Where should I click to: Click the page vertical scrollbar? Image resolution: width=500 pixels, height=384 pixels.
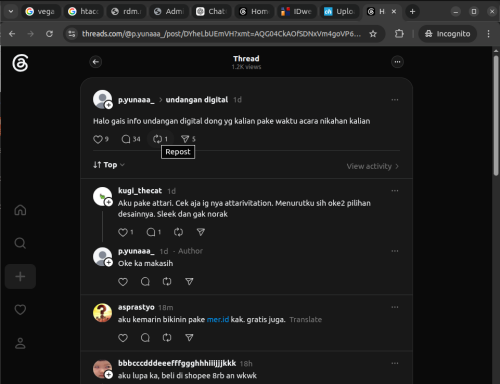[x=496, y=115]
